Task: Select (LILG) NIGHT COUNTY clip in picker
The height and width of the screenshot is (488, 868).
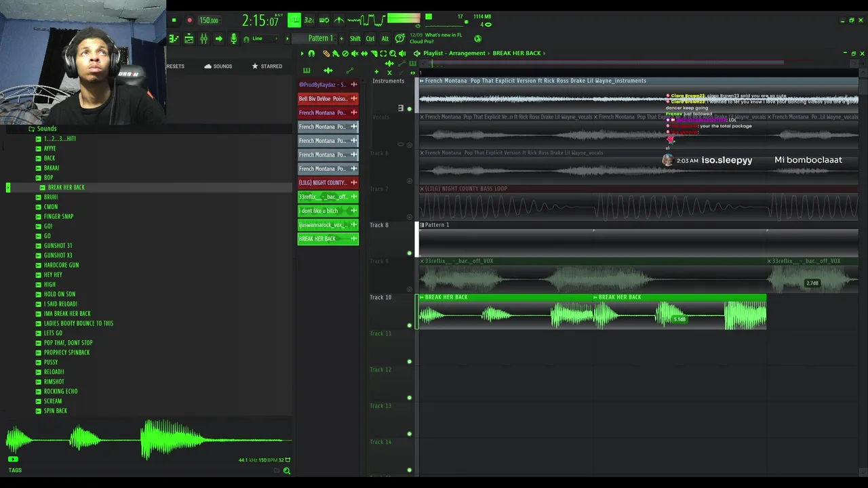Action: (x=328, y=183)
